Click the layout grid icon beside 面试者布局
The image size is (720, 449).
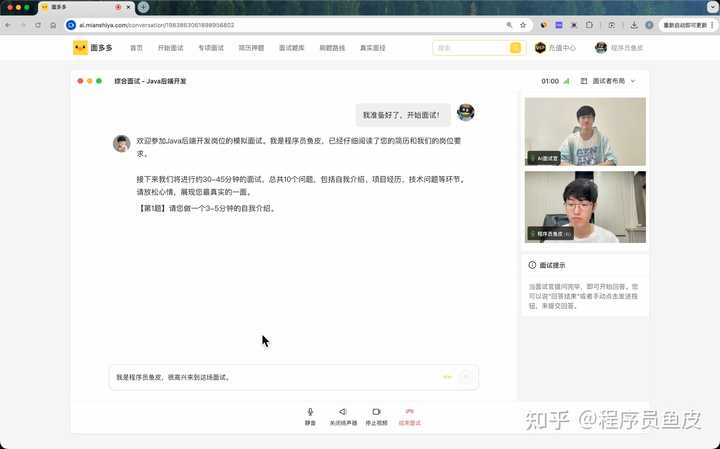(584, 81)
